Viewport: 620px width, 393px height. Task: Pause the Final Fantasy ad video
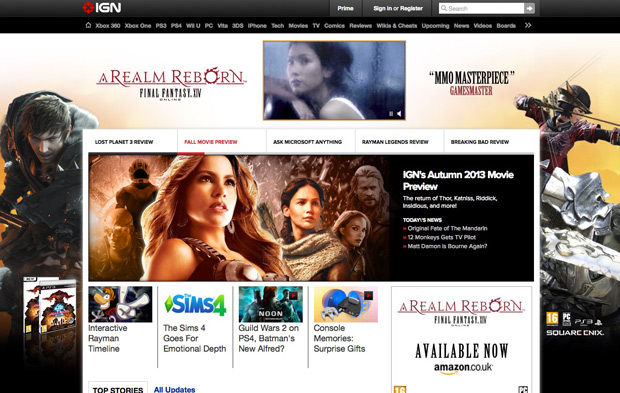(x=391, y=114)
